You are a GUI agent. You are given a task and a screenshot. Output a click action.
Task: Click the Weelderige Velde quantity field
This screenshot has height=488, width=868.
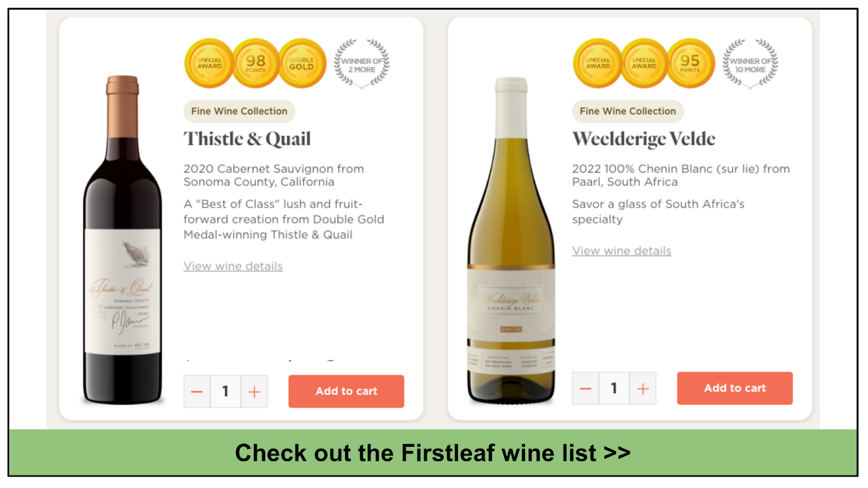614,388
